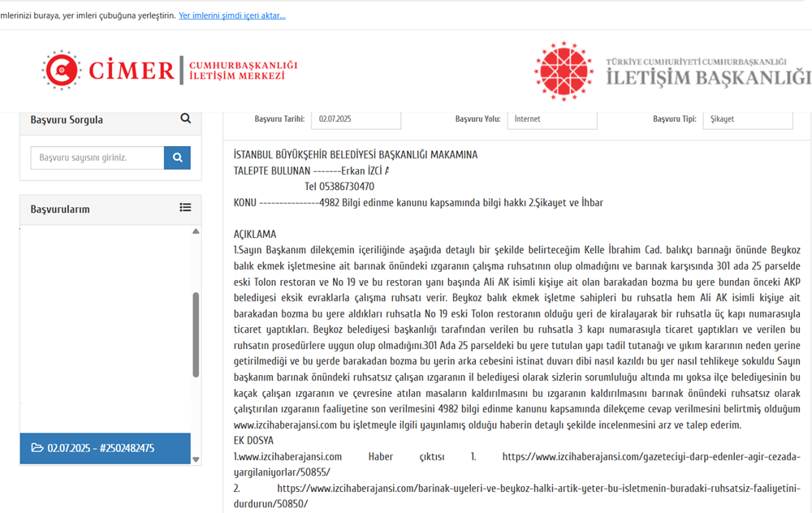This screenshot has width=812, height=513.
Task: Select application #2502482475 in list
Action: coord(106,448)
